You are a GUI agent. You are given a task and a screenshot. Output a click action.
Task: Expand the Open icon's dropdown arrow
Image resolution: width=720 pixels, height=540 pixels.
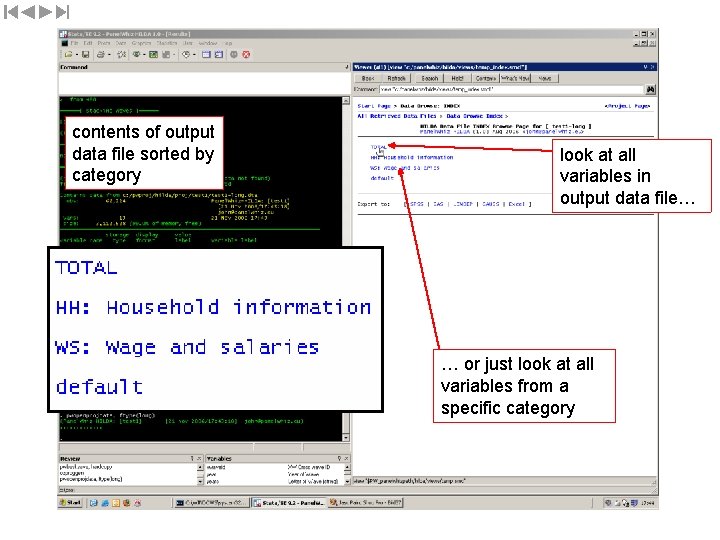pyautogui.click(x=76, y=55)
